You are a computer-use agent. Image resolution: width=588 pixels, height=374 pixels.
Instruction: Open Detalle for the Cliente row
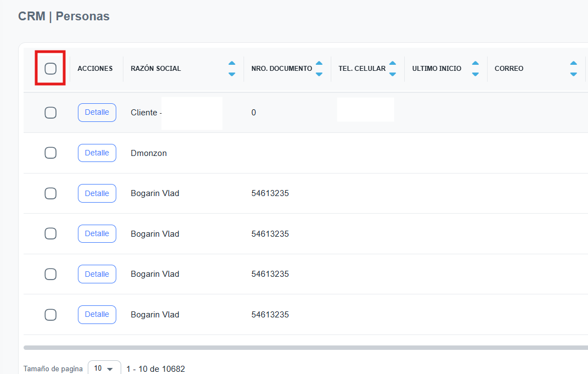(97, 113)
